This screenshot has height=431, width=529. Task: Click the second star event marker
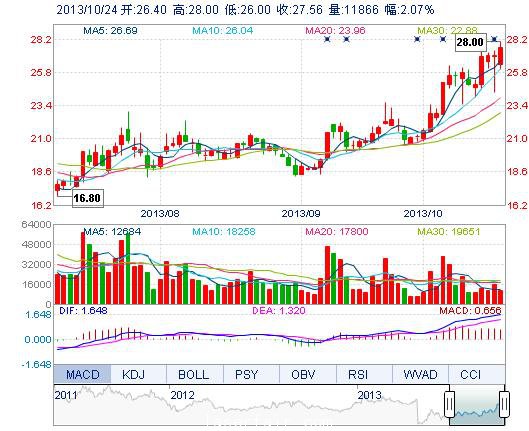[346, 39]
